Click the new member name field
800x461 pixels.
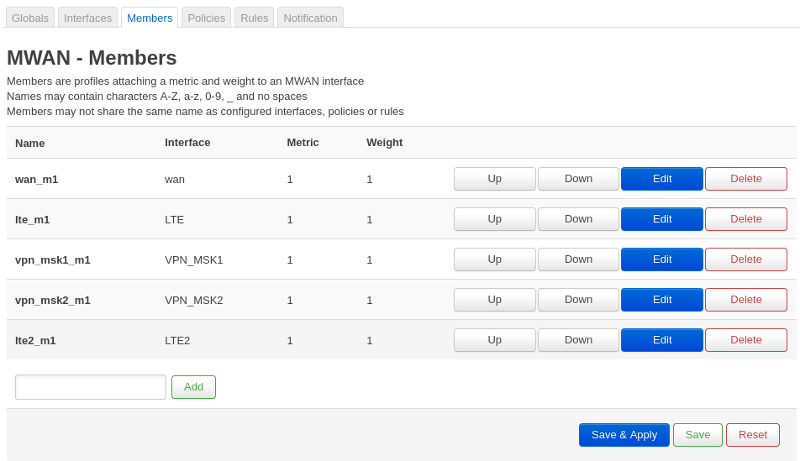coord(91,387)
